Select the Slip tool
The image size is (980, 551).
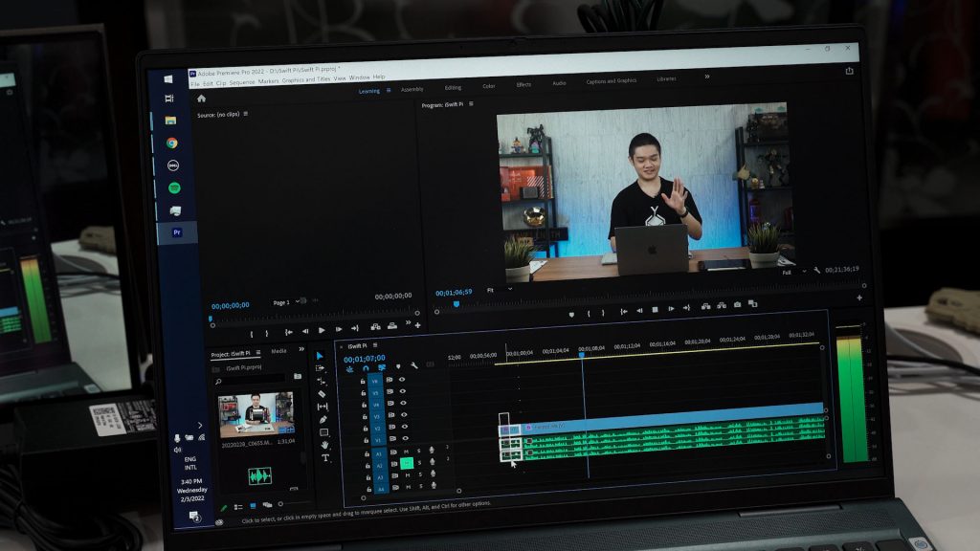[x=323, y=407]
